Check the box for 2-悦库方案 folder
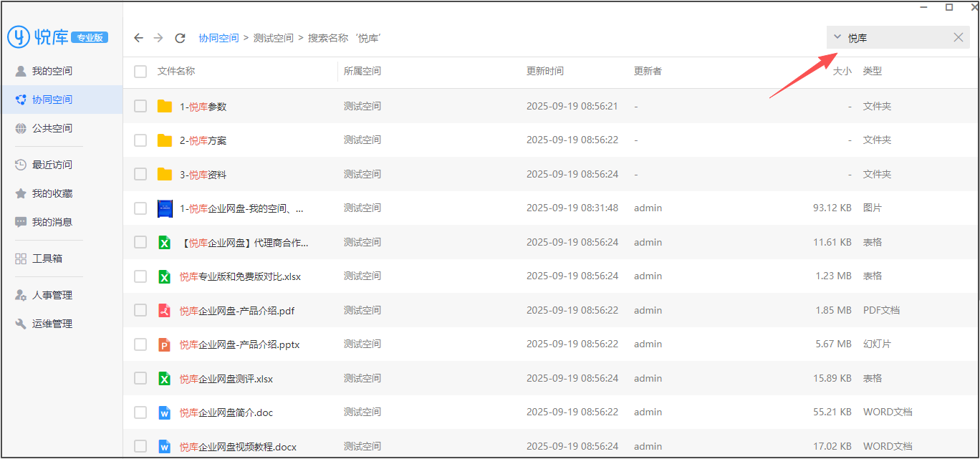Image resolution: width=980 pixels, height=459 pixels. coord(140,140)
